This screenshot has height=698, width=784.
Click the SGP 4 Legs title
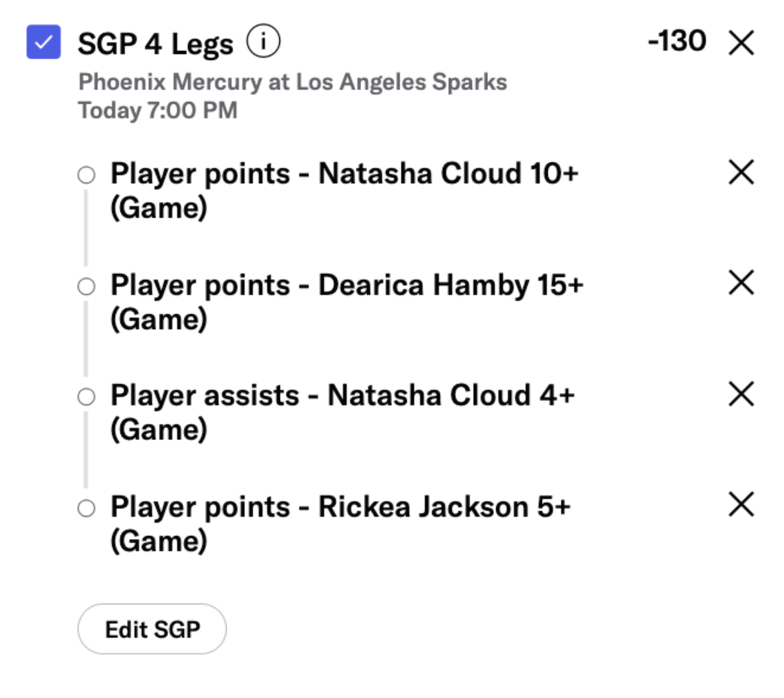155,44
